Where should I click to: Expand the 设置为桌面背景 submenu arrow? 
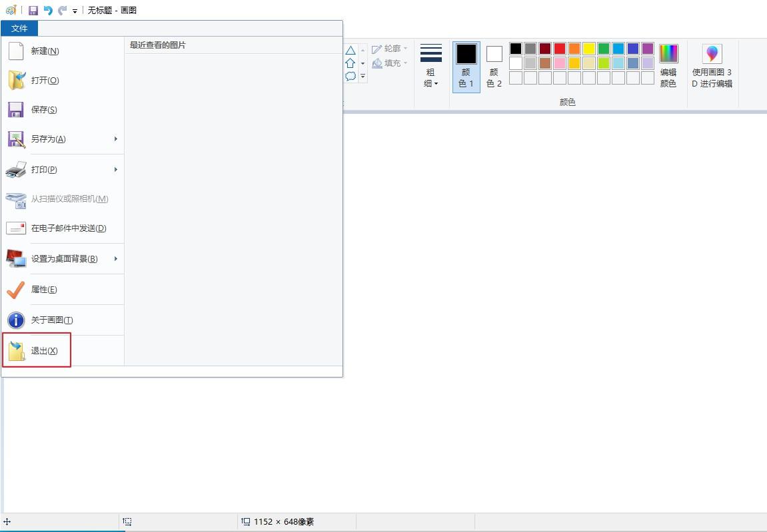[x=116, y=258]
